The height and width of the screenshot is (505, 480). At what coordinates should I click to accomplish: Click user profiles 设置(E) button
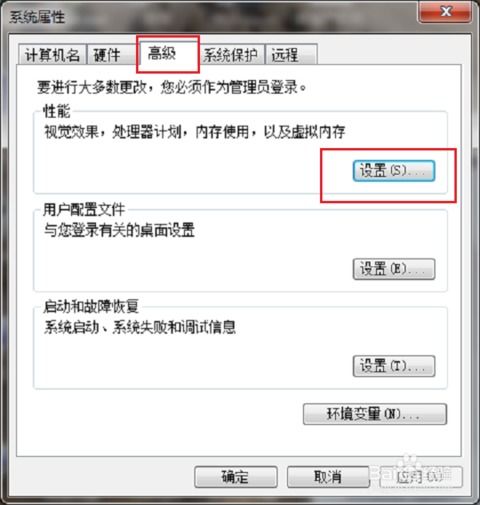click(394, 269)
